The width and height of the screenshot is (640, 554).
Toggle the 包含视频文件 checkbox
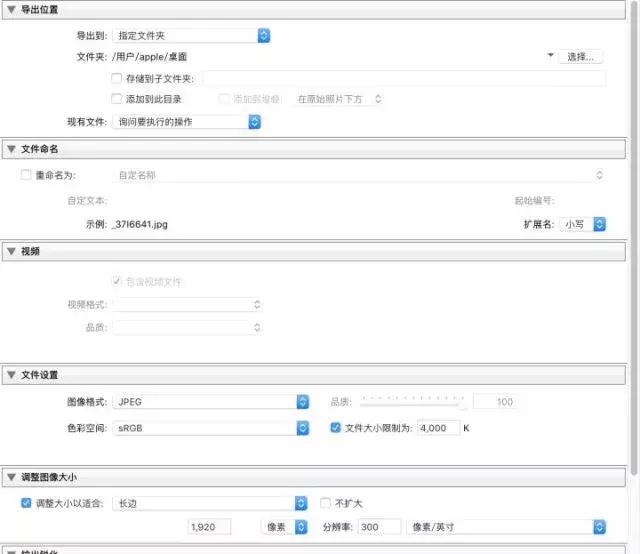[116, 281]
